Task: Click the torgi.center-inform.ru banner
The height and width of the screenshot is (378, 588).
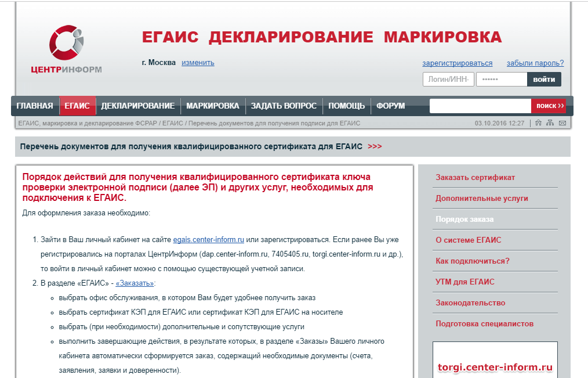Action: point(495,361)
